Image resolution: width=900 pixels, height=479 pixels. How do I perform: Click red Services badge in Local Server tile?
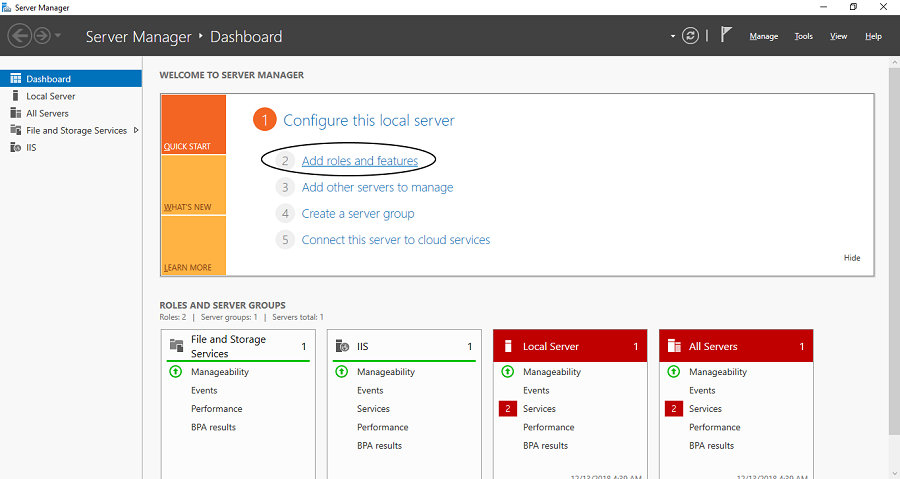point(507,408)
